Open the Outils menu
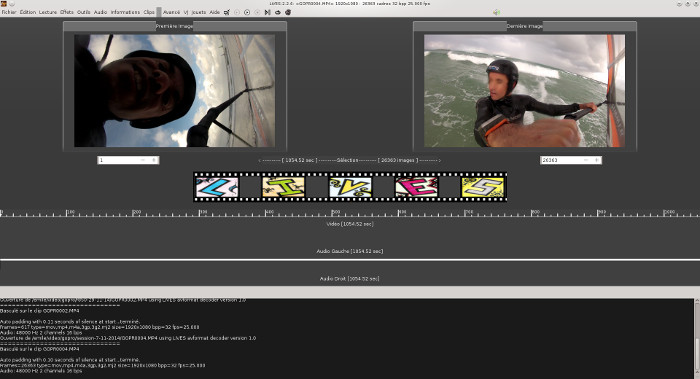Screen dimensions: 700x379 (83, 12)
